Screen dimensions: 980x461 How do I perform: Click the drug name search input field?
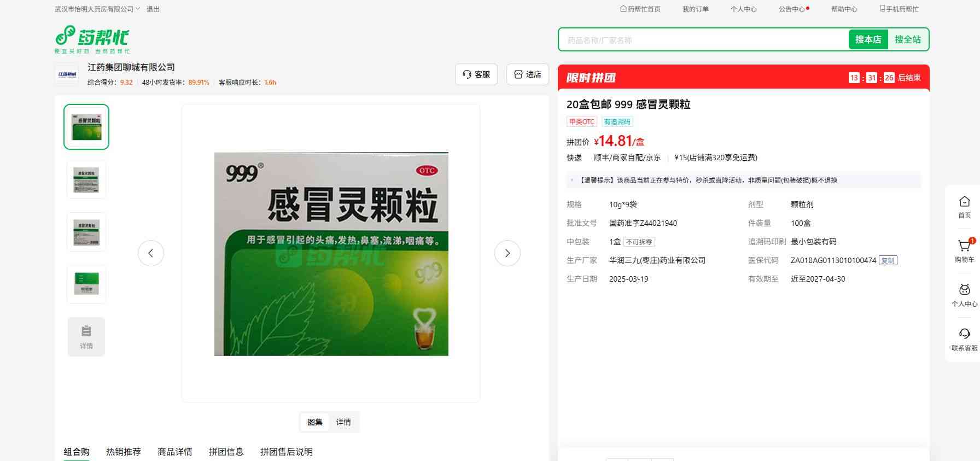703,40
